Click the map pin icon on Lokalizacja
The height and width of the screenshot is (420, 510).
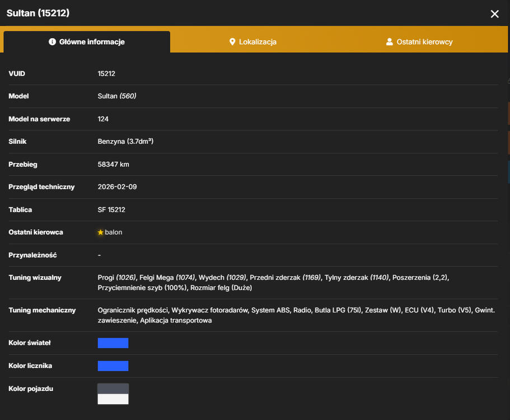coord(232,41)
